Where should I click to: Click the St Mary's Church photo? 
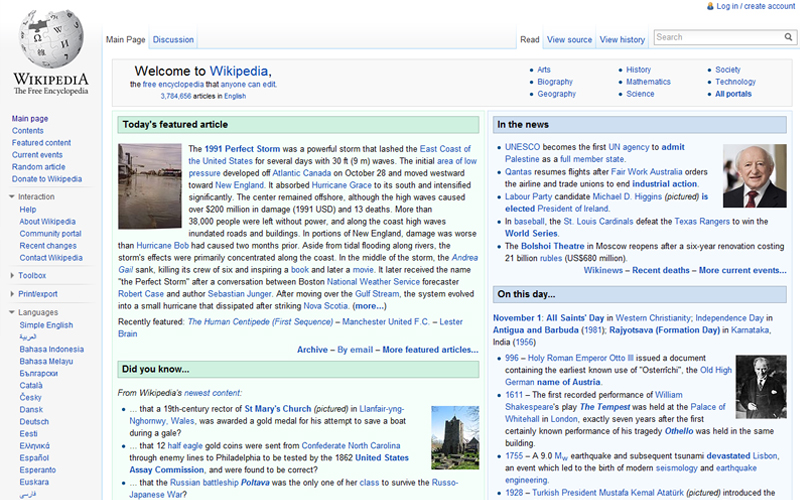click(x=455, y=438)
